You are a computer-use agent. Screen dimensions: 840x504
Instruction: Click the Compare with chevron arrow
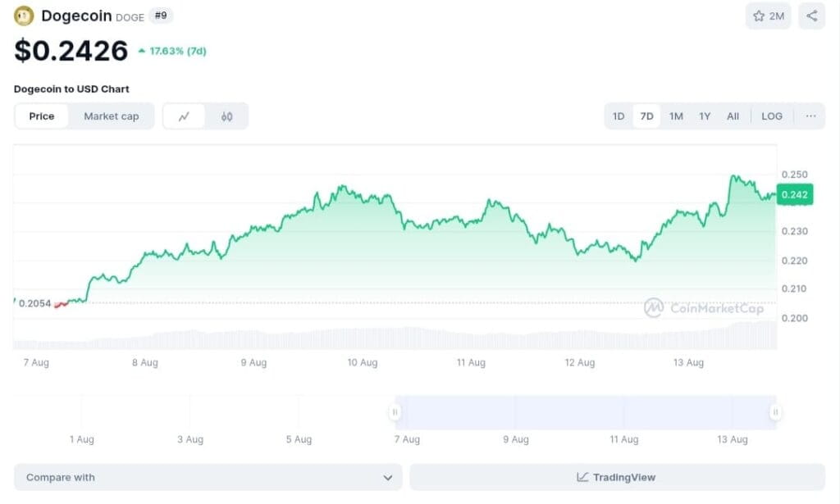[388, 477]
